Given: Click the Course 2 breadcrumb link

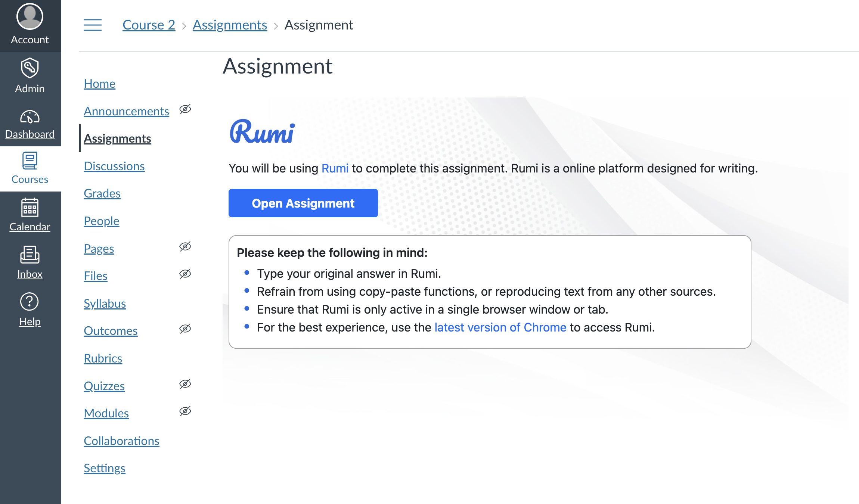Looking at the screenshot, I should [x=149, y=25].
